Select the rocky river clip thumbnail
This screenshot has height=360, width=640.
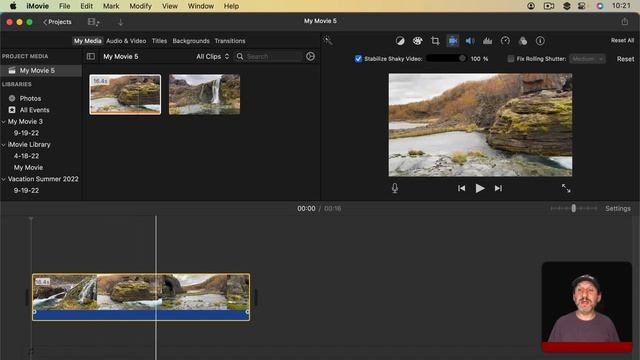pos(125,94)
